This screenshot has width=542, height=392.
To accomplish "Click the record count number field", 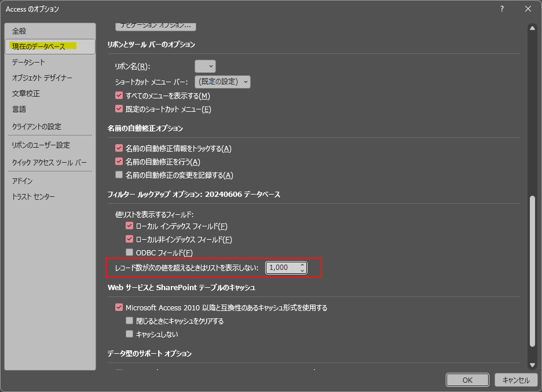I will 282,268.
